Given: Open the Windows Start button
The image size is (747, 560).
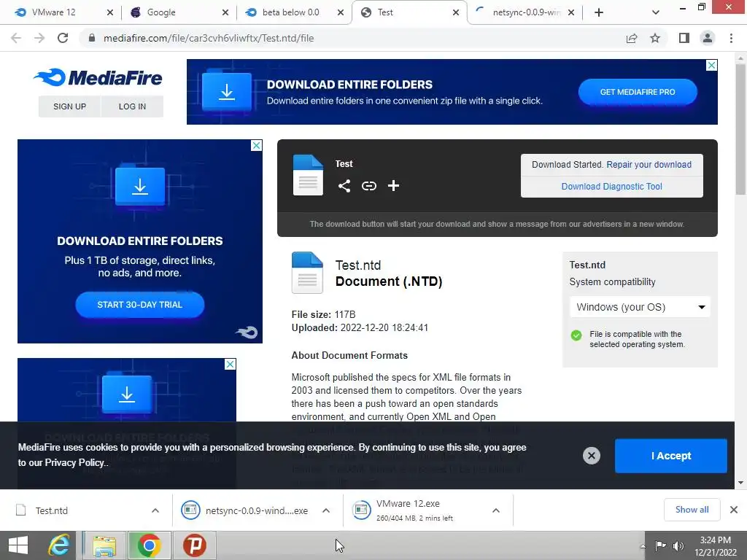Looking at the screenshot, I should click(18, 545).
